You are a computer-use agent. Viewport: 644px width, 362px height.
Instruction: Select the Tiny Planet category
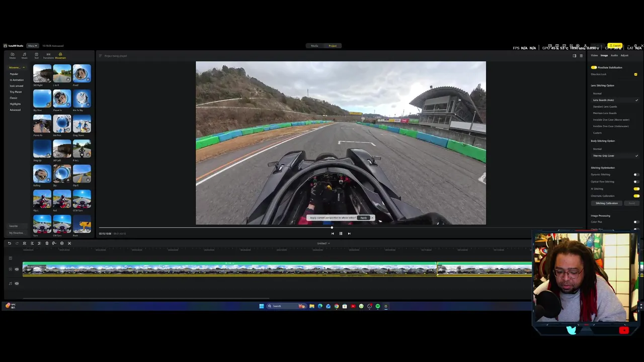click(16, 92)
